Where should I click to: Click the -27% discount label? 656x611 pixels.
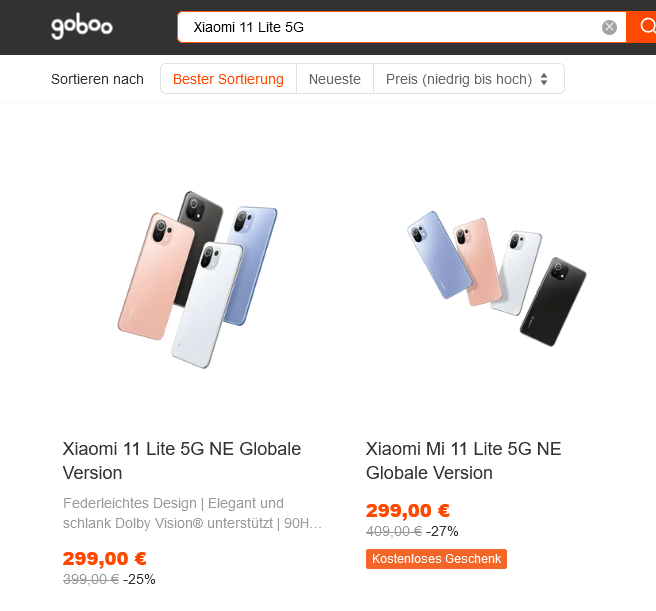click(x=442, y=531)
